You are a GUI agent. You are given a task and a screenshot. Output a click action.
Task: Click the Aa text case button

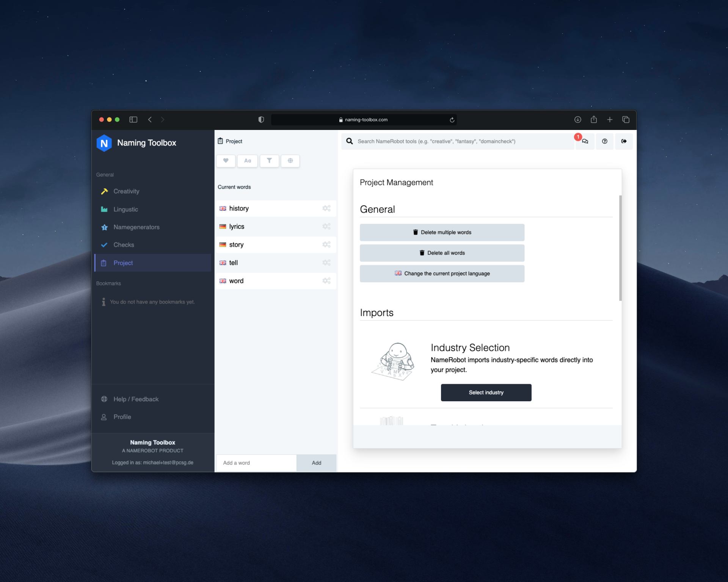[247, 161]
